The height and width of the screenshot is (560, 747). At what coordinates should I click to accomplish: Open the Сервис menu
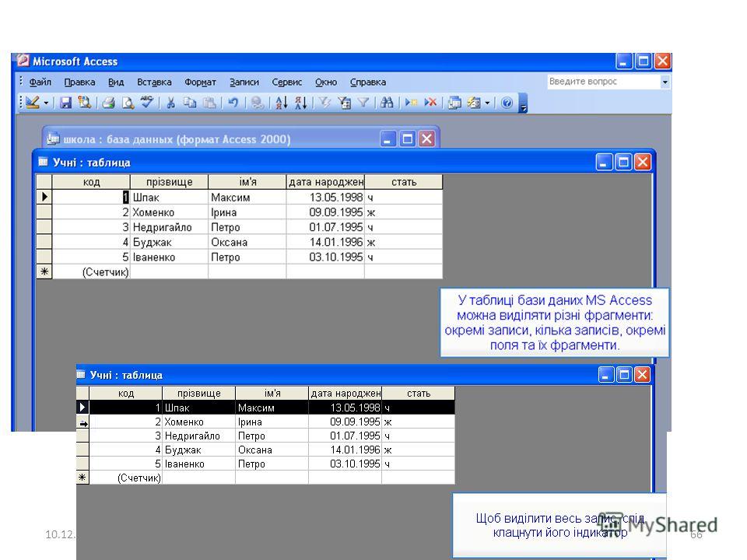[x=287, y=82]
